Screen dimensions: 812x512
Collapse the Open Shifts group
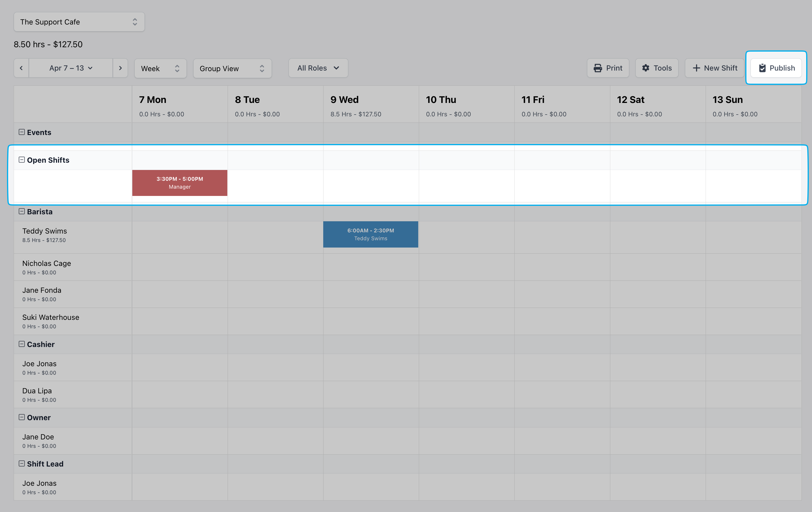coord(22,160)
